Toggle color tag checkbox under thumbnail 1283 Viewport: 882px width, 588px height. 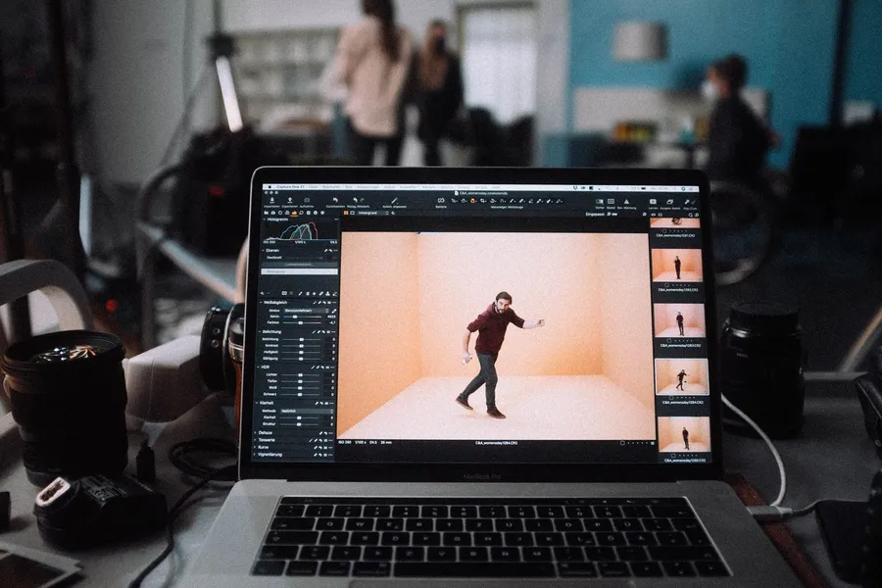[669, 340]
